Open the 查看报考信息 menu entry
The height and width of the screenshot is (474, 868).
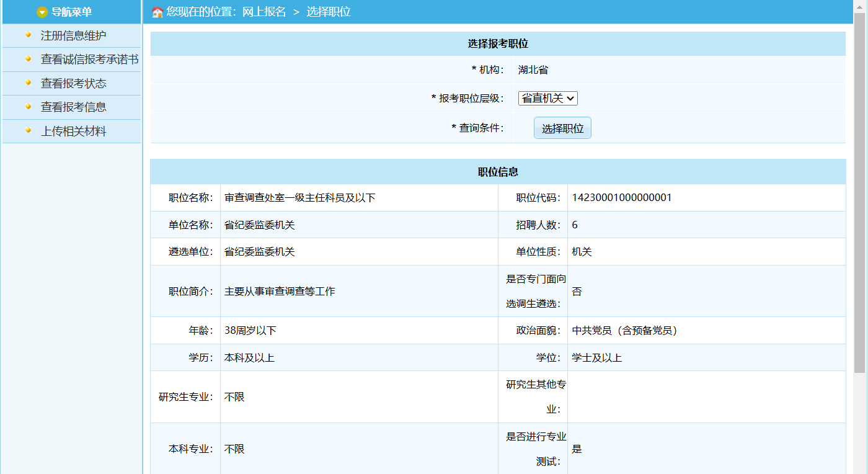click(x=73, y=107)
